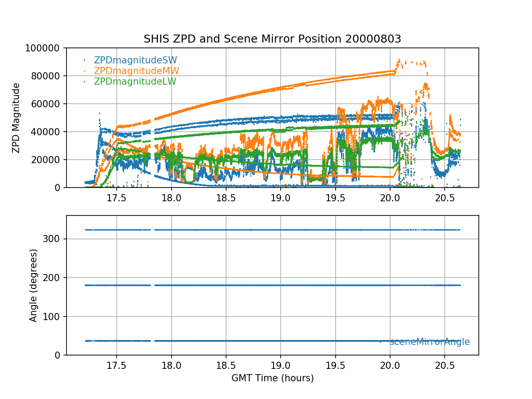
Task: Click the orange ZPDmagnitudeMW legend marker
Action: 84,71
